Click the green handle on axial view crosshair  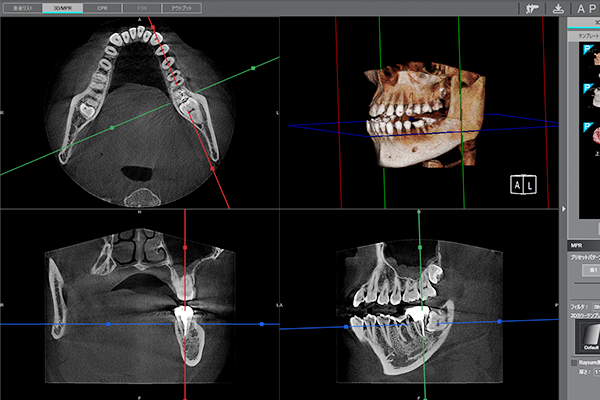(x=253, y=68)
